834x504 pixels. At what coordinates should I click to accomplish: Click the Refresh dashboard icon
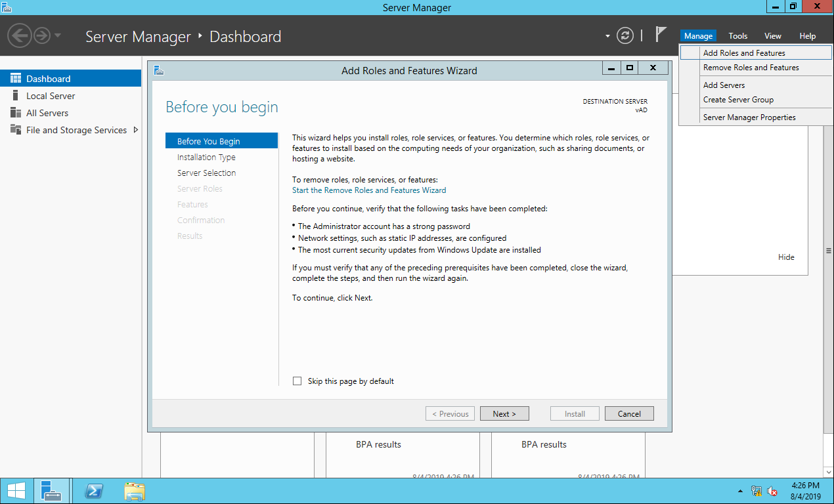click(626, 35)
